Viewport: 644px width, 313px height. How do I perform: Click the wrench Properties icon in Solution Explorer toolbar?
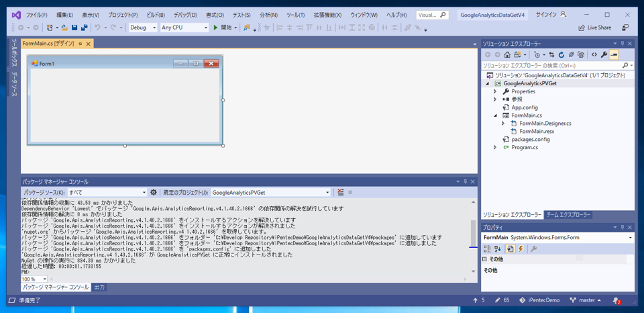point(604,54)
